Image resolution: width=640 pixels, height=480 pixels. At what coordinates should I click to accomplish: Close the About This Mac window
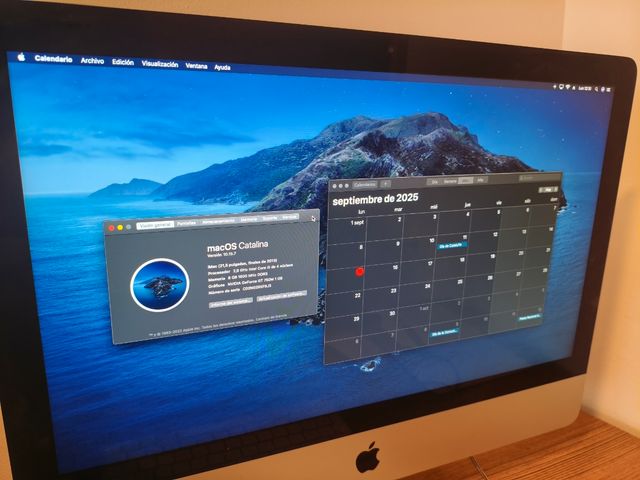coord(111,228)
